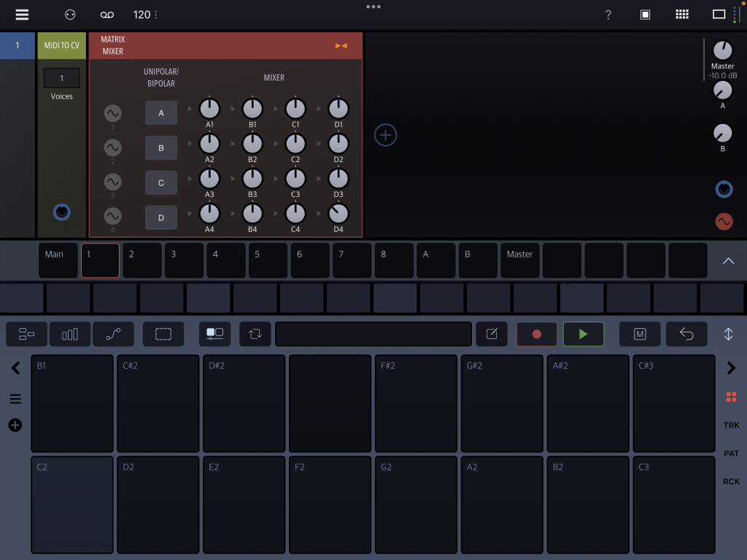Screen dimensions: 747x560
Task: Click the red audio output connector
Action: [x=724, y=222]
